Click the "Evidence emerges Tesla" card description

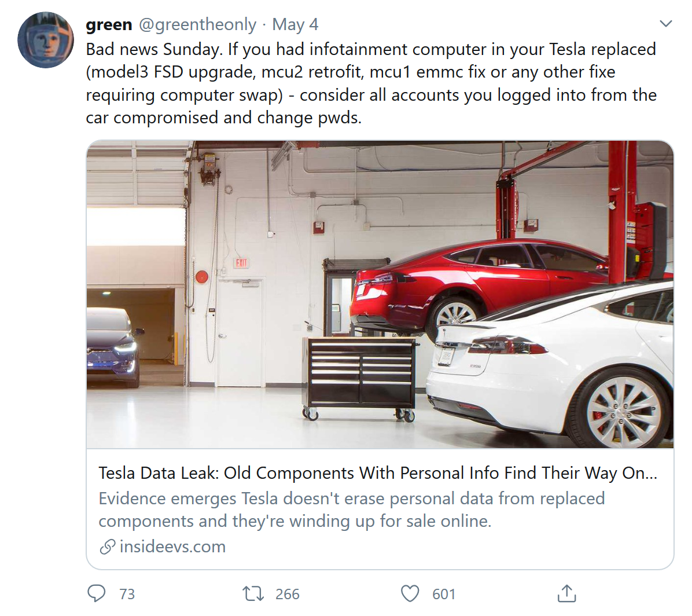click(x=352, y=509)
